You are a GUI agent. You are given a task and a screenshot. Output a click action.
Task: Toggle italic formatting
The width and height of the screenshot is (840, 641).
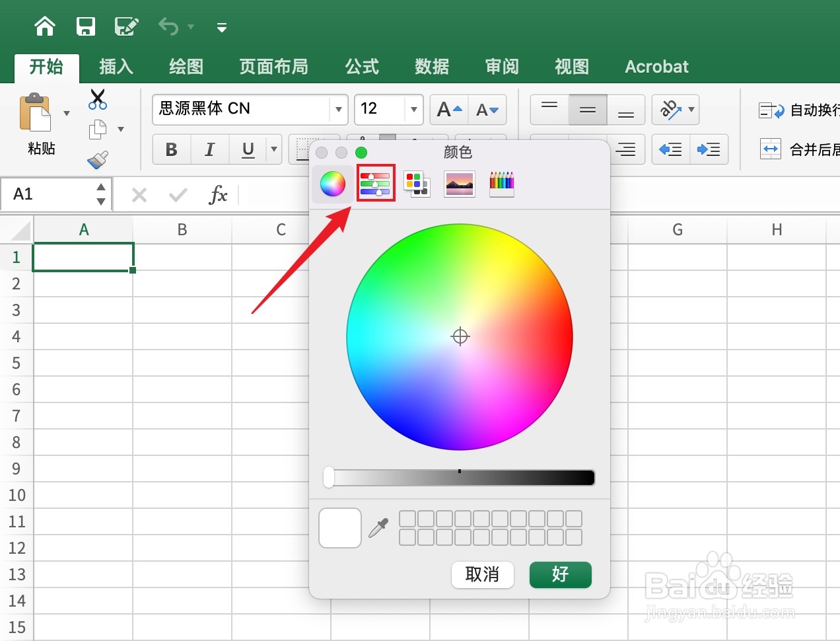pyautogui.click(x=210, y=149)
